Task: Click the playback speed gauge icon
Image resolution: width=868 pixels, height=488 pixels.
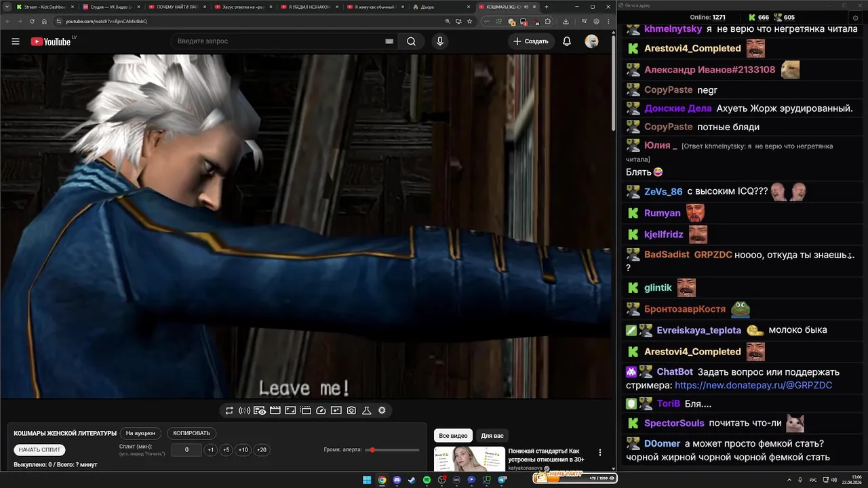Action: pos(321,410)
